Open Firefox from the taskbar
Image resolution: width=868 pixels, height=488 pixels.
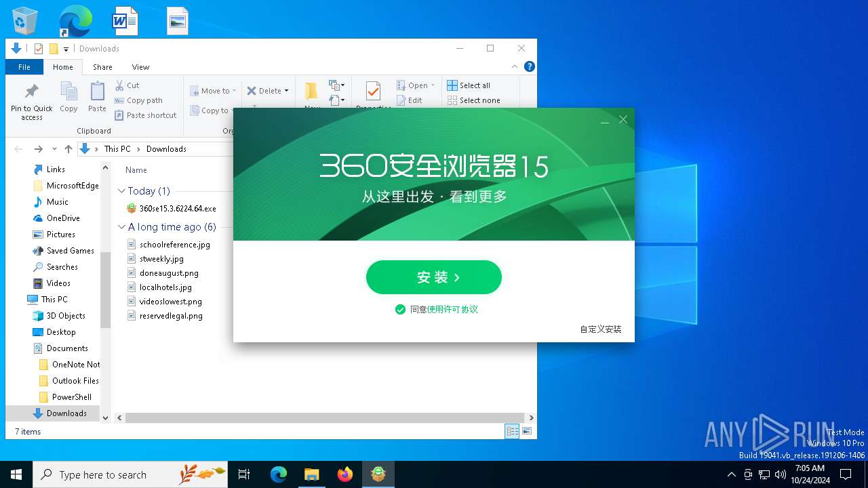tap(345, 474)
